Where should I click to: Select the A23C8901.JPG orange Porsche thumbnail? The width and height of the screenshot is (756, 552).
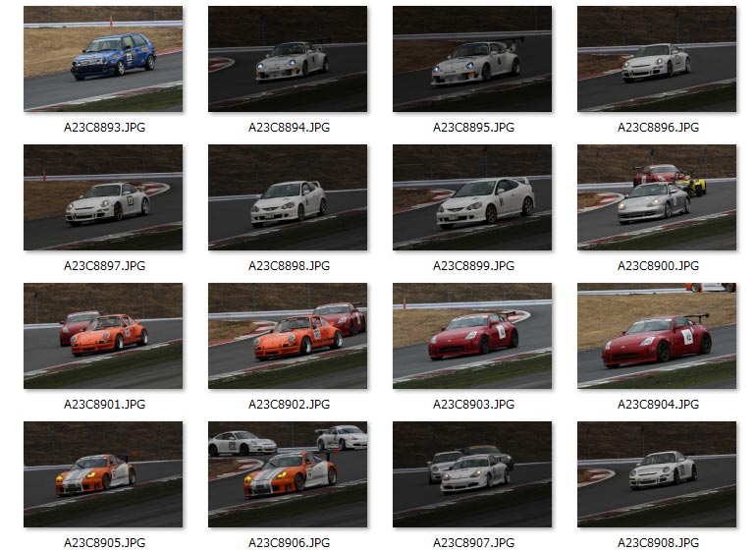click(103, 336)
